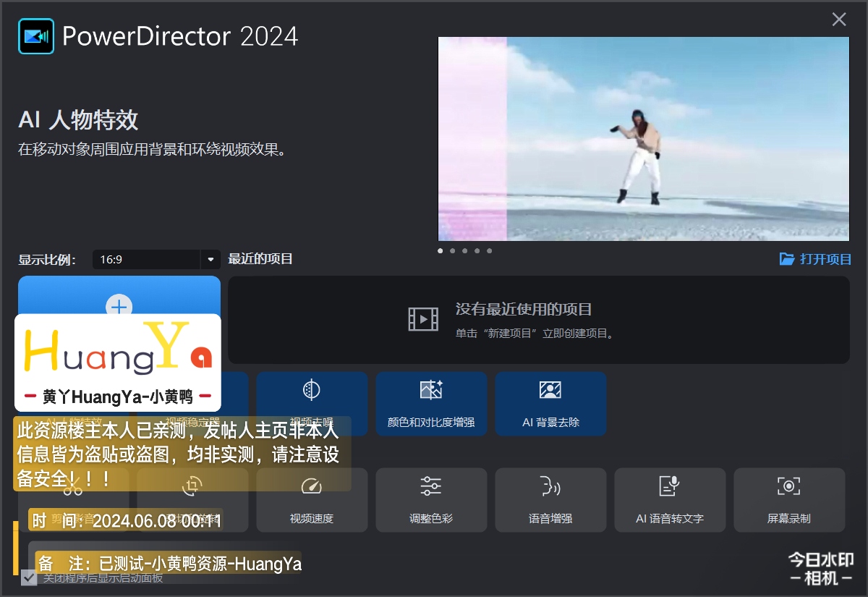
Task: Toggle 关闭程序后显示启动面板 checkbox
Action: (29, 577)
